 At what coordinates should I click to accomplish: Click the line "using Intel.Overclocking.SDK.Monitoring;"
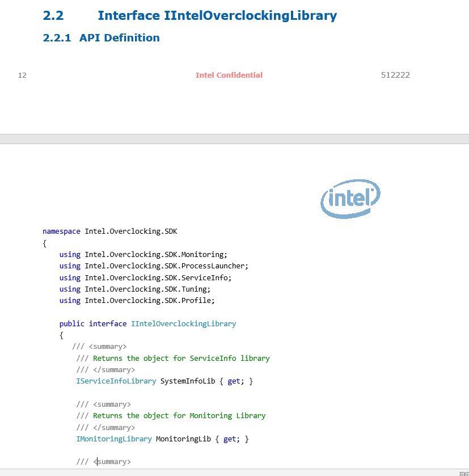click(x=143, y=254)
